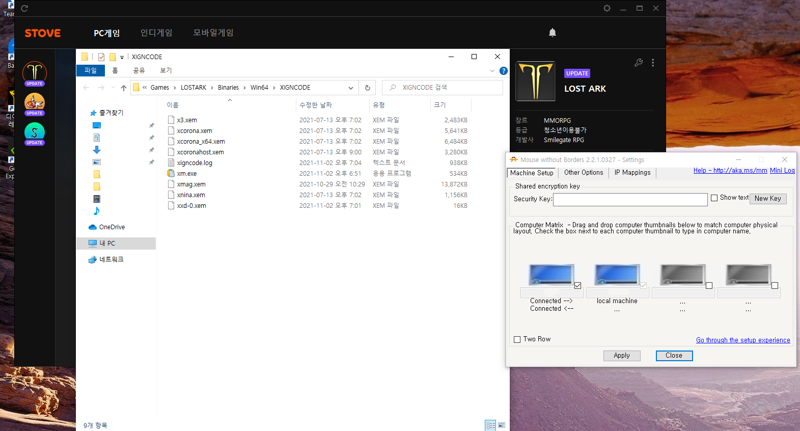Screen dimensions: 800x431
Task: Toggle the Two Row checkbox
Action: pyautogui.click(x=517, y=340)
